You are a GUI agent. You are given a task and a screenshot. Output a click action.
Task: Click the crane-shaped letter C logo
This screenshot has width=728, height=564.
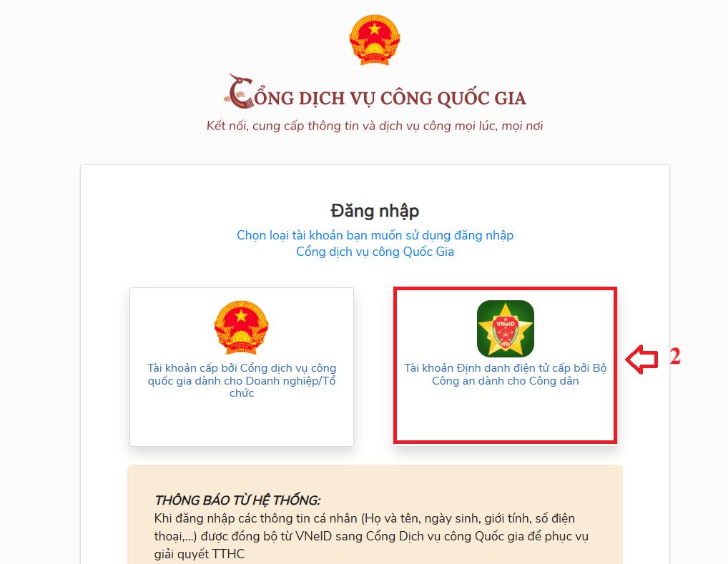tap(239, 91)
